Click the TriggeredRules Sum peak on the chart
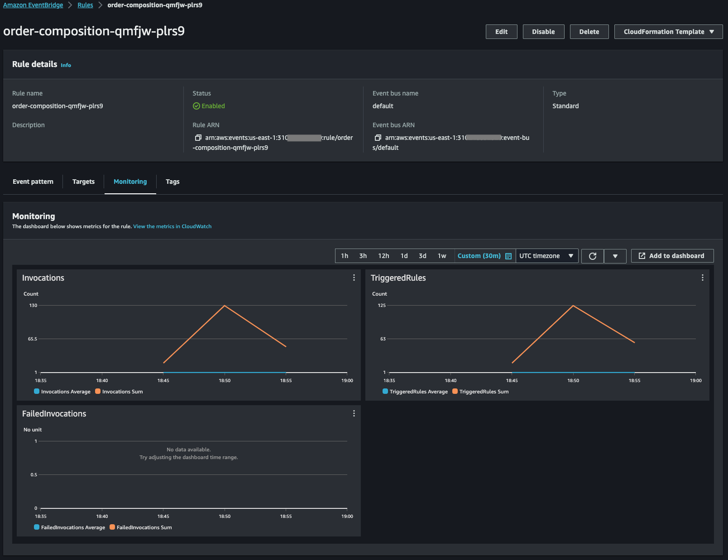This screenshot has width=728, height=560. click(x=573, y=306)
